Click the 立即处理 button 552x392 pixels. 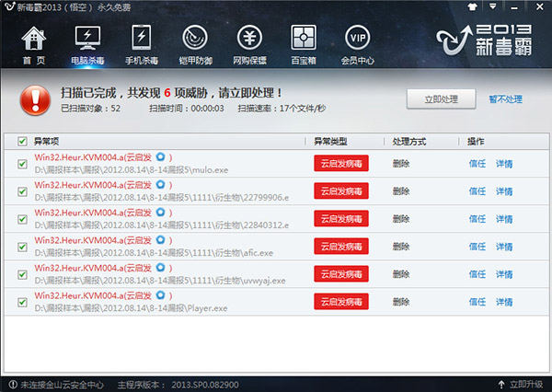coord(441,99)
